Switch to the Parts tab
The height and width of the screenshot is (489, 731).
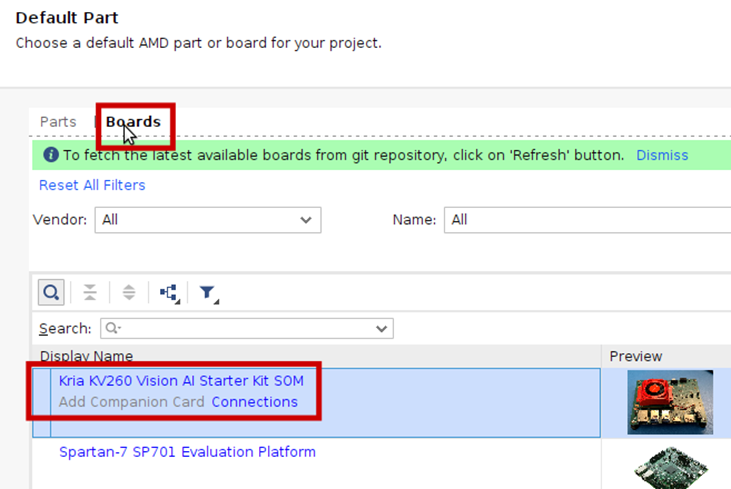58,122
